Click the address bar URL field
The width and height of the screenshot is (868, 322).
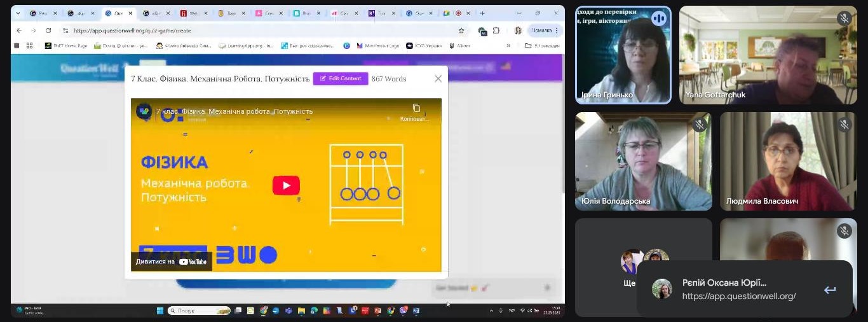coord(254,31)
